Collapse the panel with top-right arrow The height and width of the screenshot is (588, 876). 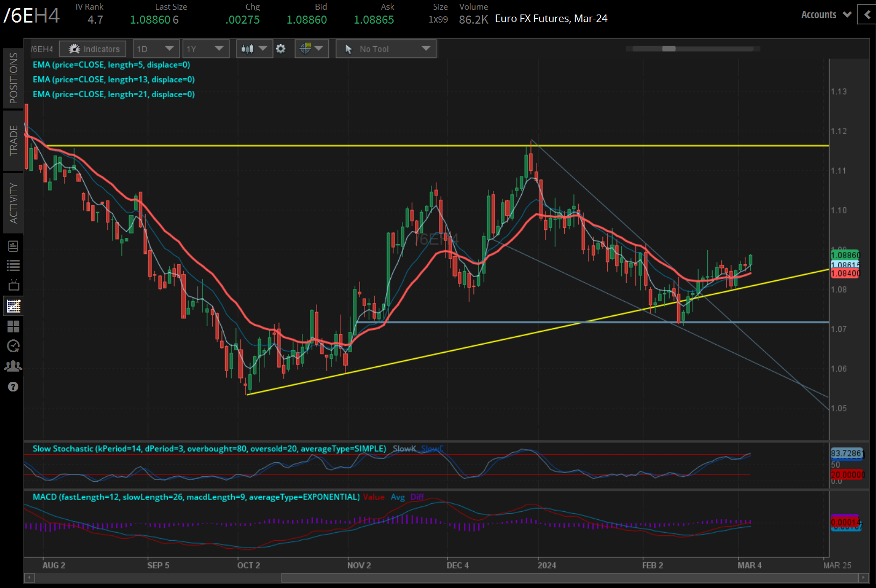tap(866, 15)
